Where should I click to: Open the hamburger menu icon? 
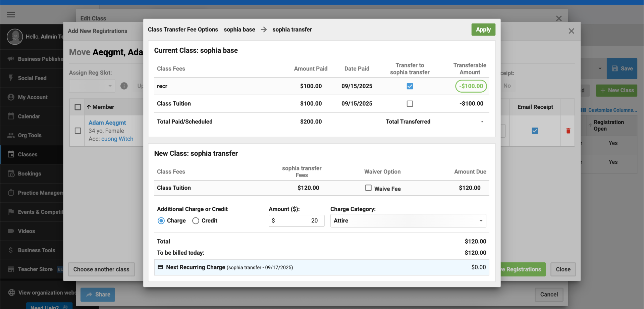click(x=11, y=14)
